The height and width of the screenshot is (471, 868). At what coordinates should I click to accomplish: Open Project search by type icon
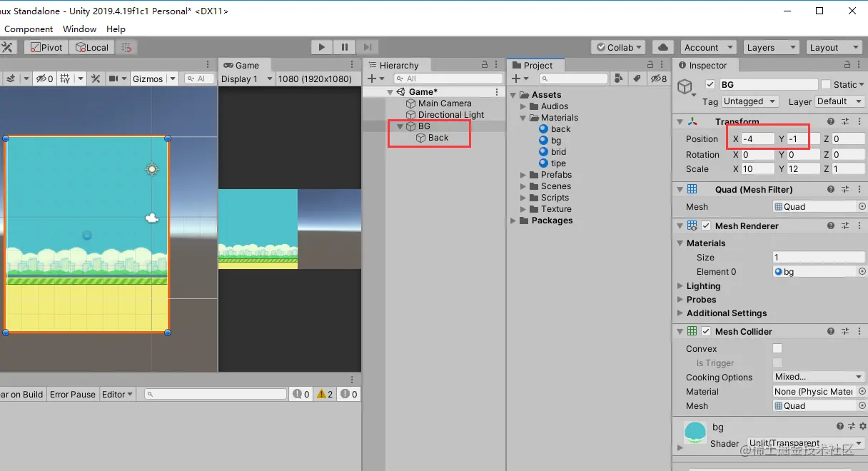coord(618,78)
